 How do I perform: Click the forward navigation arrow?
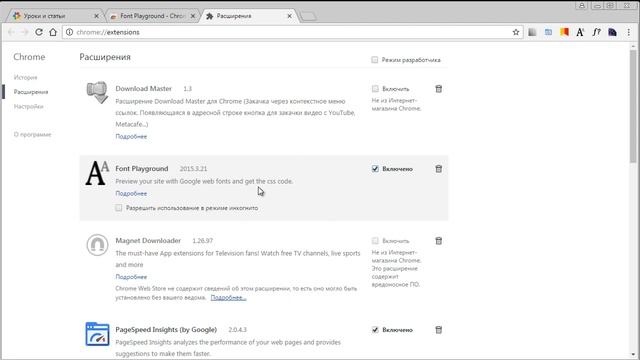pyautogui.click(x=25, y=32)
